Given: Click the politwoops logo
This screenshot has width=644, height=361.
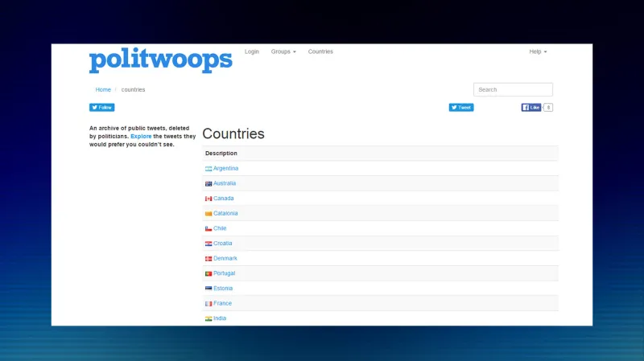Looking at the screenshot, I should [160, 61].
